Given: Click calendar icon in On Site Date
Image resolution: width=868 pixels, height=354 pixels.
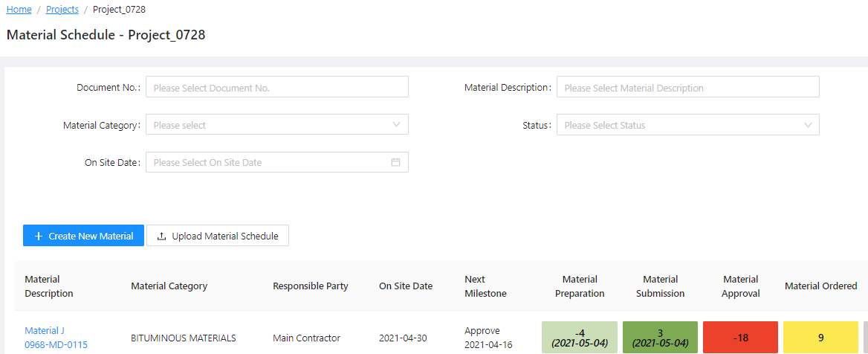Looking at the screenshot, I should pyautogui.click(x=396, y=162).
